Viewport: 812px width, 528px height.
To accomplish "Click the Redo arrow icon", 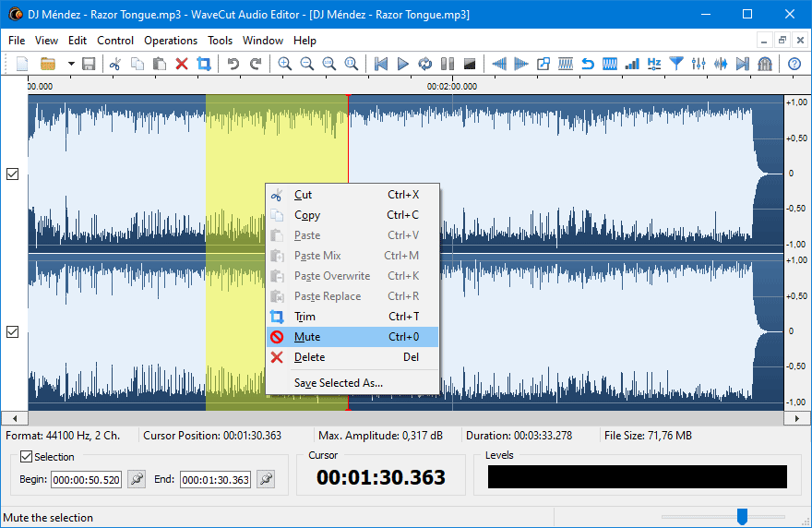I will (x=256, y=64).
